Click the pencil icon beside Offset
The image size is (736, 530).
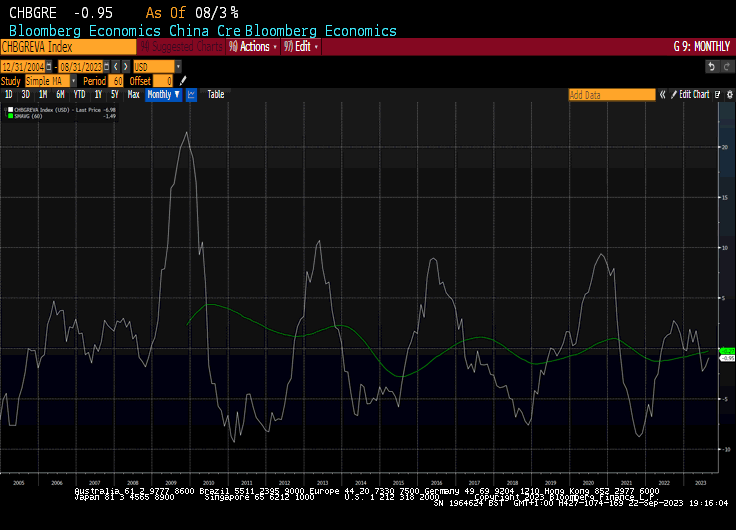(x=183, y=80)
